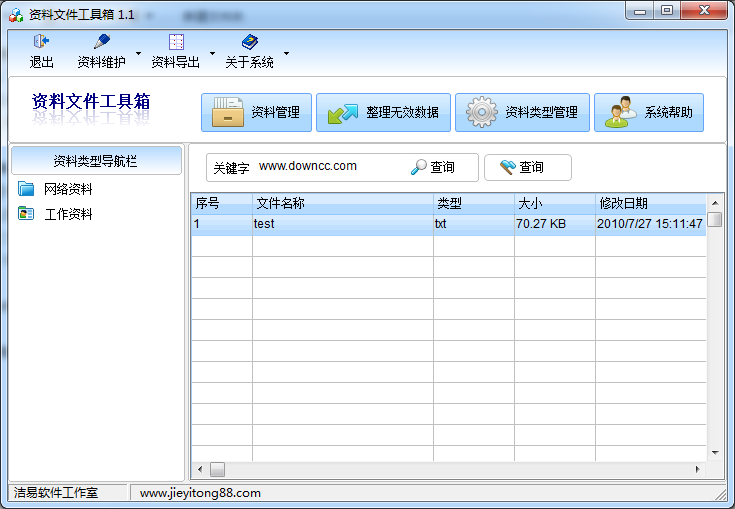Expand the 关于系统 dropdown arrow
This screenshot has height=509, width=735.
[286, 53]
